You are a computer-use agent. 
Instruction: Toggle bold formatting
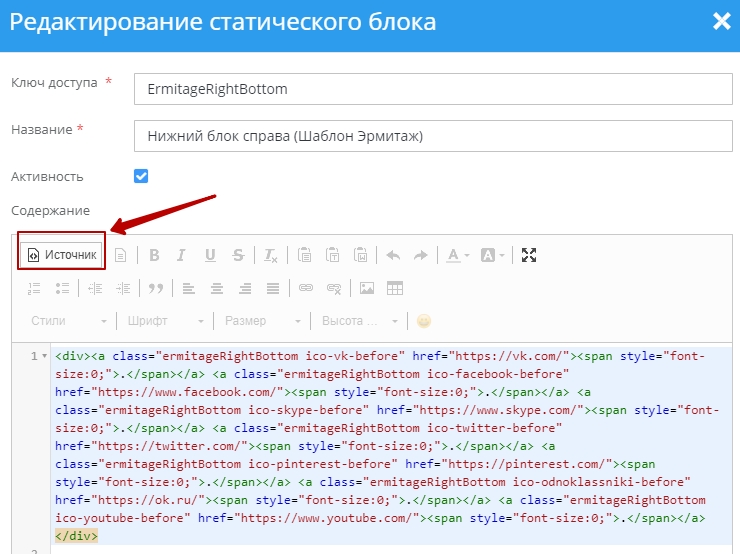click(154, 255)
